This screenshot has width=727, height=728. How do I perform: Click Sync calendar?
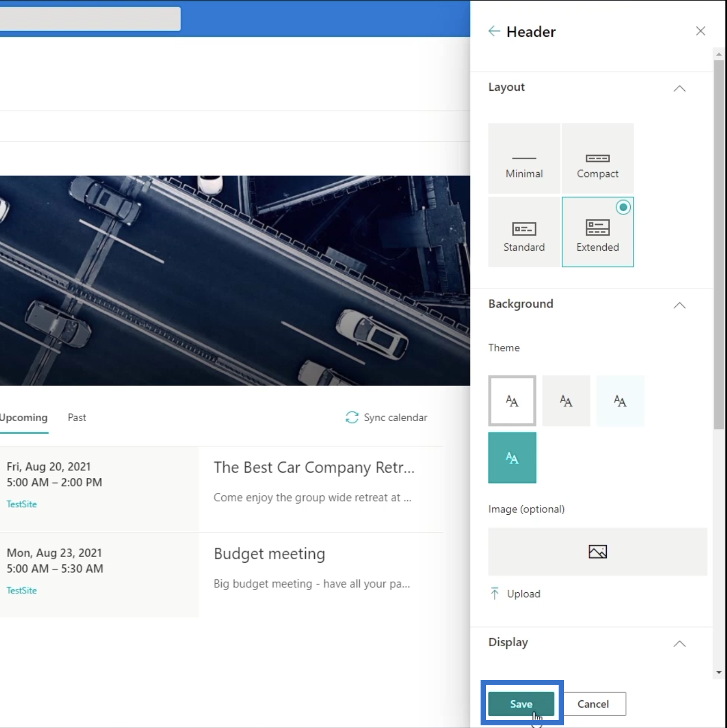386,417
